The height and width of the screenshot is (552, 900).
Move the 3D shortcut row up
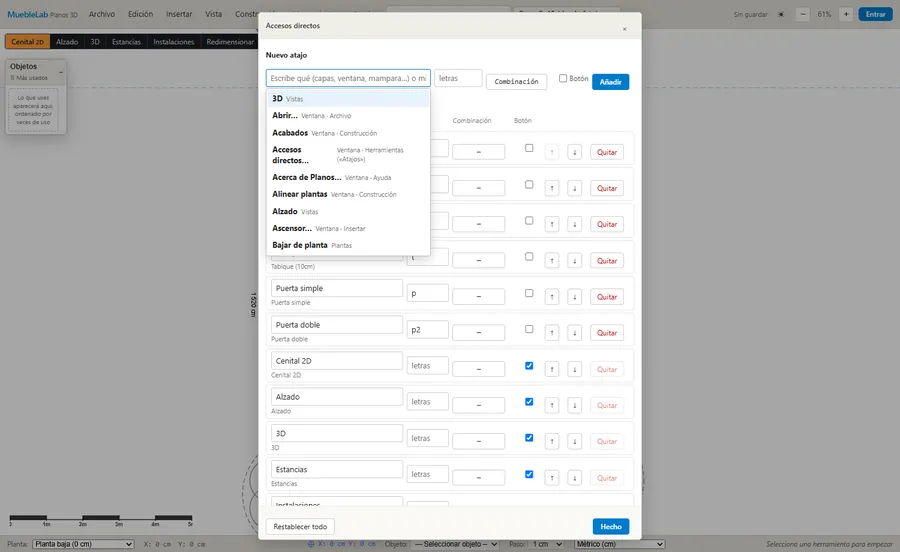tap(552, 441)
